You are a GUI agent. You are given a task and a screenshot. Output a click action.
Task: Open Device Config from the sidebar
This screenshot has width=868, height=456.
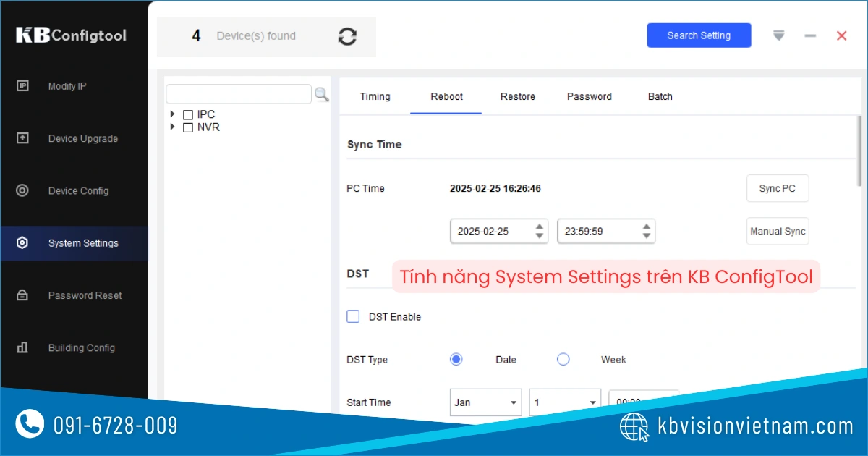pyautogui.click(x=22, y=190)
